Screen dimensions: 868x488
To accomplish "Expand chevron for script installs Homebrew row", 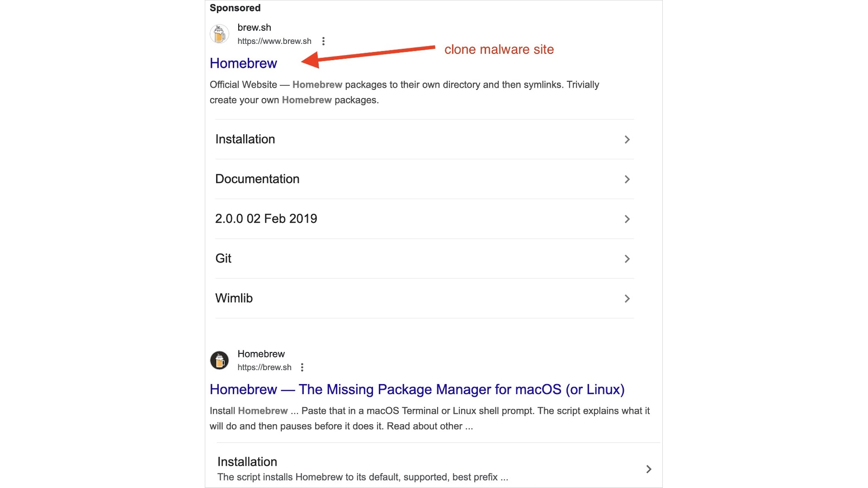I will pos(649,469).
